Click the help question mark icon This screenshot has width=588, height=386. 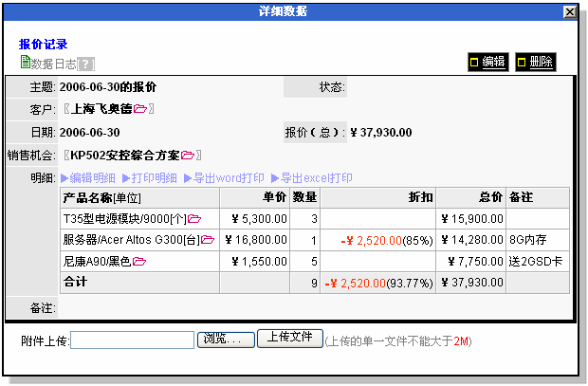click(x=86, y=64)
